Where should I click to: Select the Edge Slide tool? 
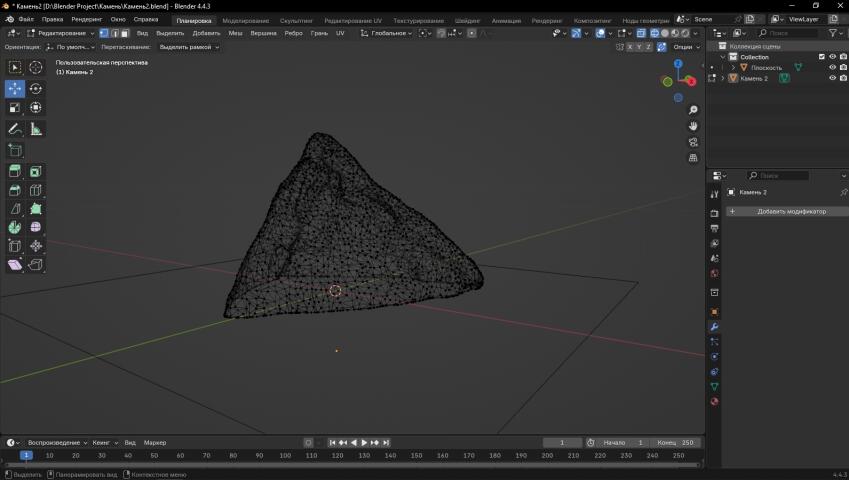click(15, 246)
